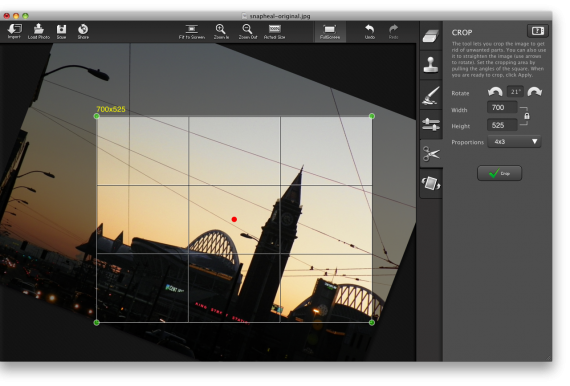Click the Width field showing 700
The height and width of the screenshot is (386, 570).
tap(502, 108)
